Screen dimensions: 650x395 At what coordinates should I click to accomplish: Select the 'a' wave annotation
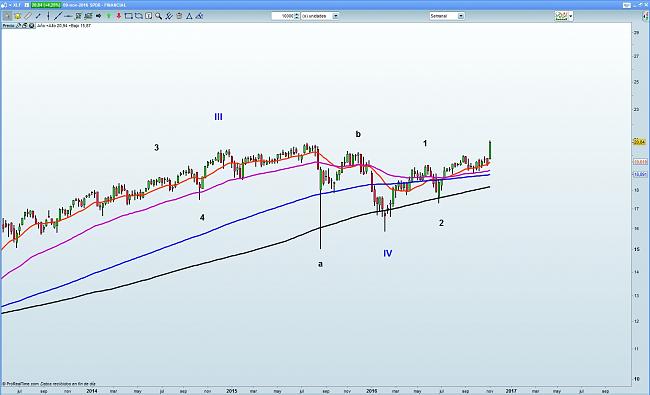[x=320, y=264]
